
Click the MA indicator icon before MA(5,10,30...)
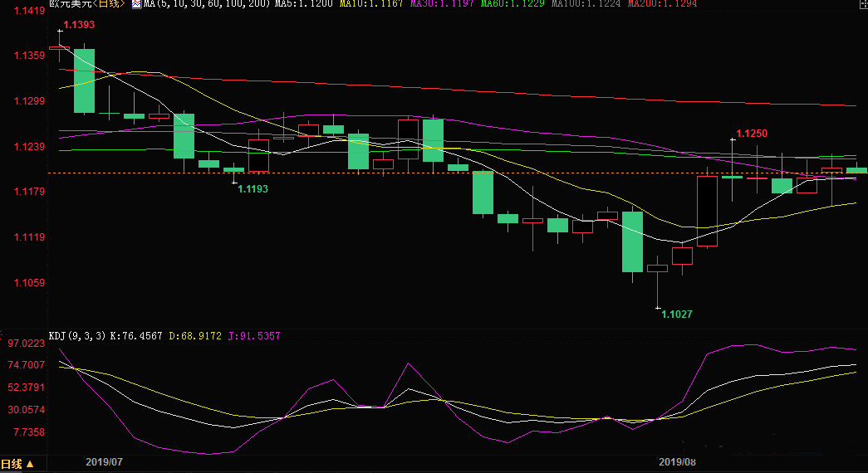(x=137, y=4)
